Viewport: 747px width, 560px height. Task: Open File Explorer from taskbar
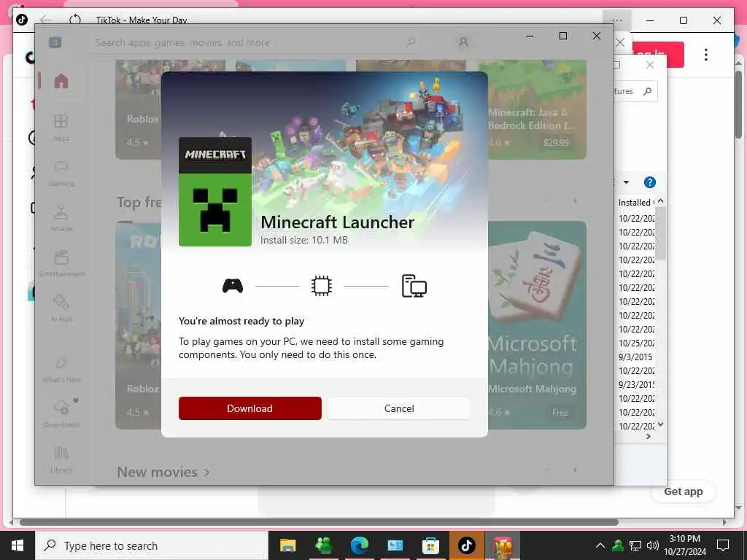click(x=287, y=545)
